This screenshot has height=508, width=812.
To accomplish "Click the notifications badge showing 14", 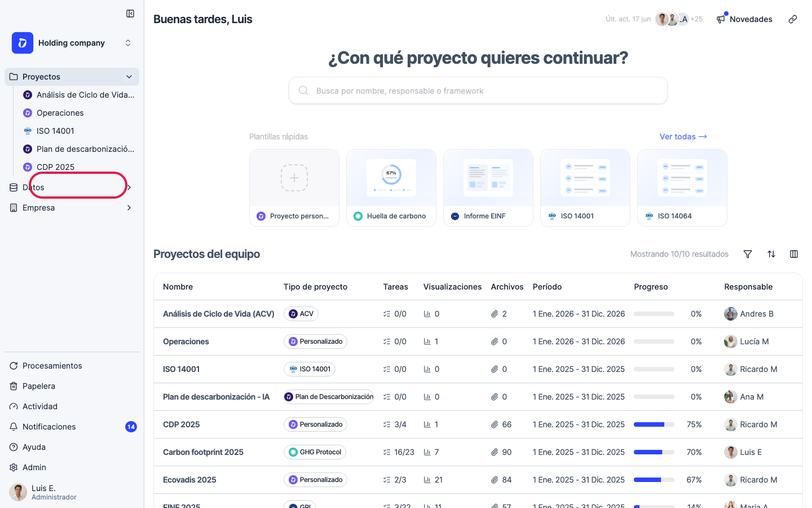I will coord(131,427).
